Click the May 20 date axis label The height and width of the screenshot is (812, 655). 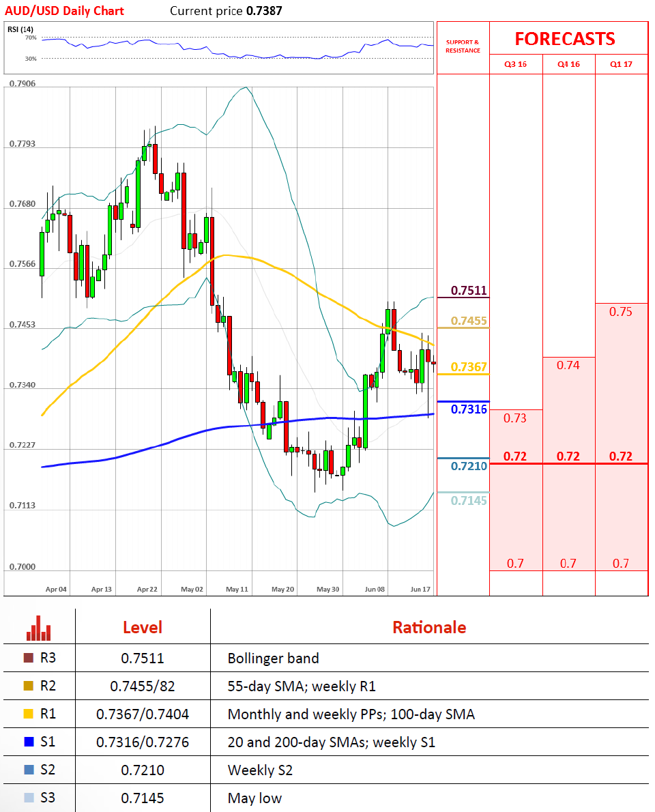282,590
